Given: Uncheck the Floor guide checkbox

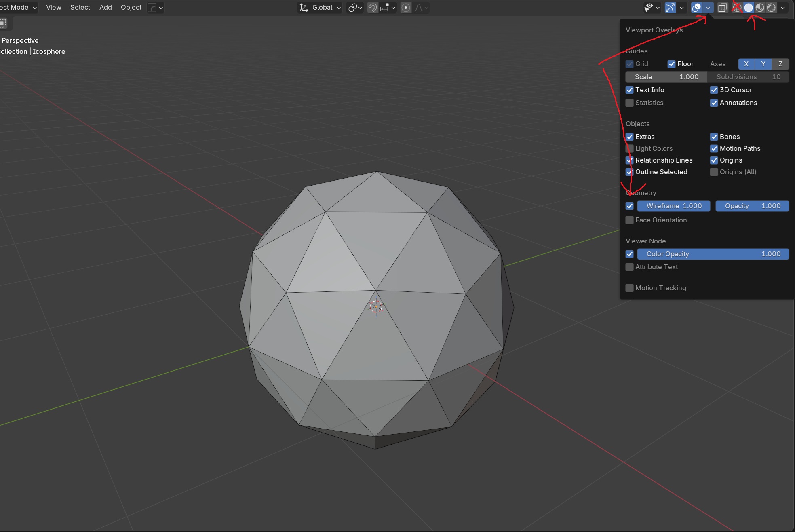Looking at the screenshot, I should pyautogui.click(x=672, y=64).
